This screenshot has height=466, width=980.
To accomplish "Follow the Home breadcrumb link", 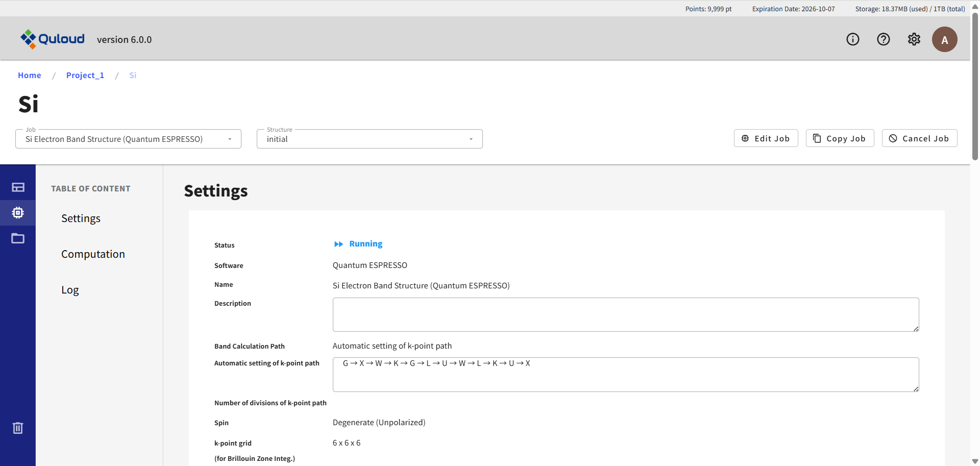I will click(30, 75).
